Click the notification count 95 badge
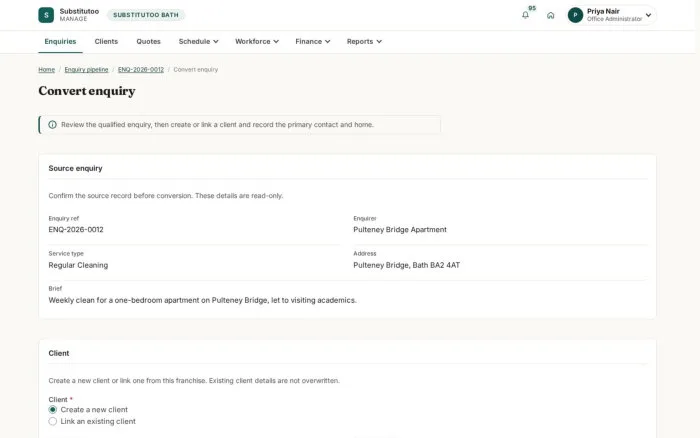The image size is (700, 438). point(532,8)
